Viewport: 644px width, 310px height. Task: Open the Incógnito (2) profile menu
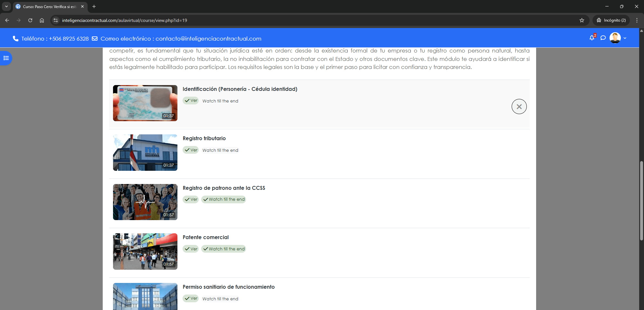click(x=611, y=20)
